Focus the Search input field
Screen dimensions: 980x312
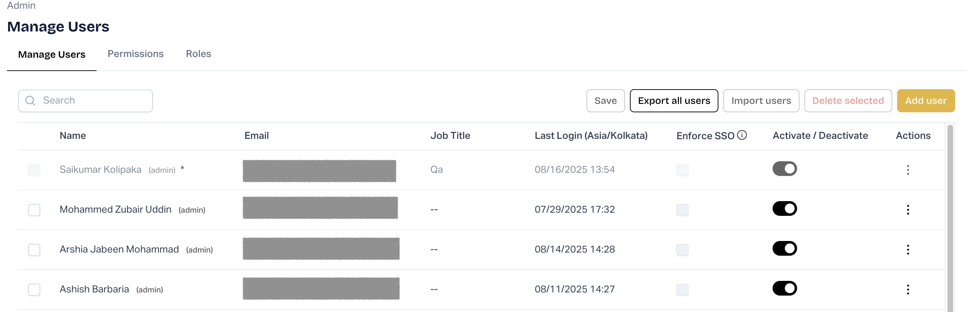point(95,101)
